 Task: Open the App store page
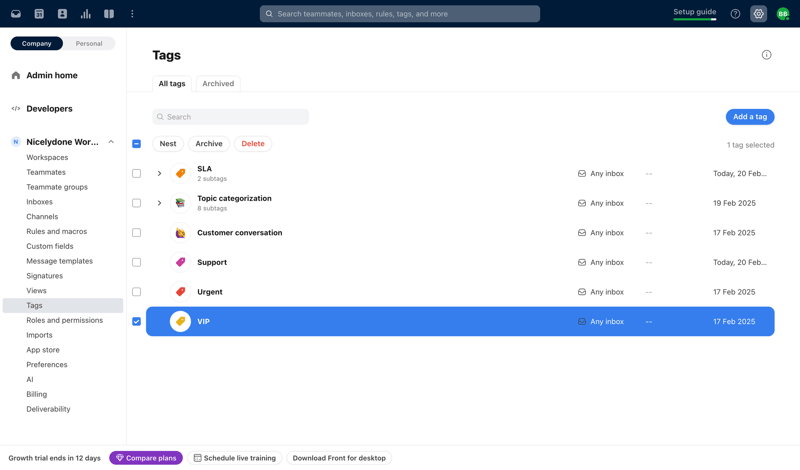coord(43,350)
